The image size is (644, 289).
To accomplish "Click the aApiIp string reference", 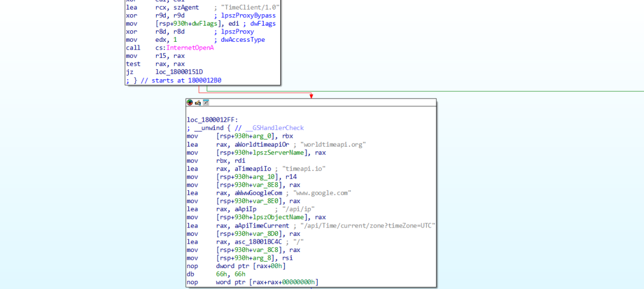I will pyautogui.click(x=246, y=210).
